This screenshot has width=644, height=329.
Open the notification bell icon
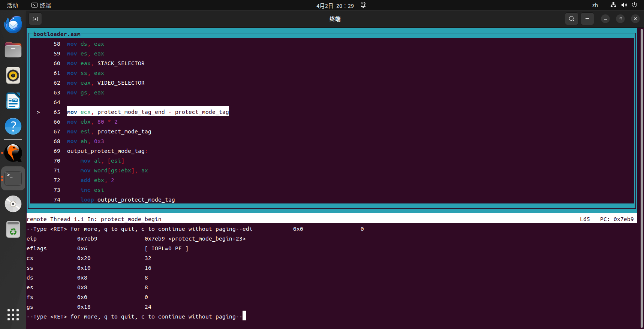363,5
